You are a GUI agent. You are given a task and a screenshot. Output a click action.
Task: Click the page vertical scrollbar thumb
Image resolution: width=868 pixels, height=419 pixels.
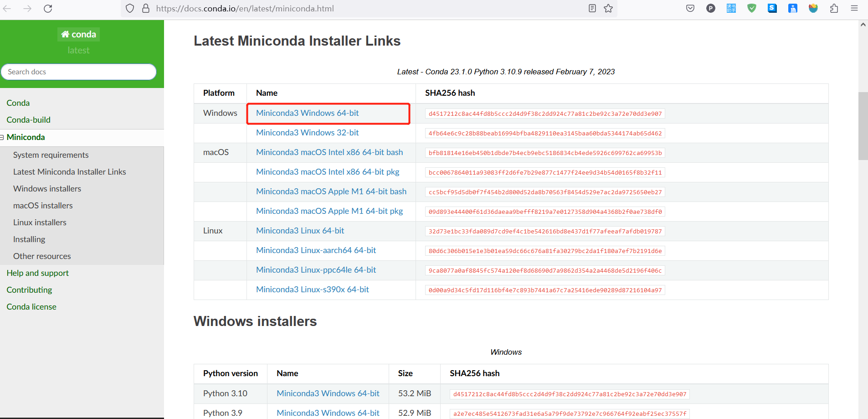(x=863, y=126)
